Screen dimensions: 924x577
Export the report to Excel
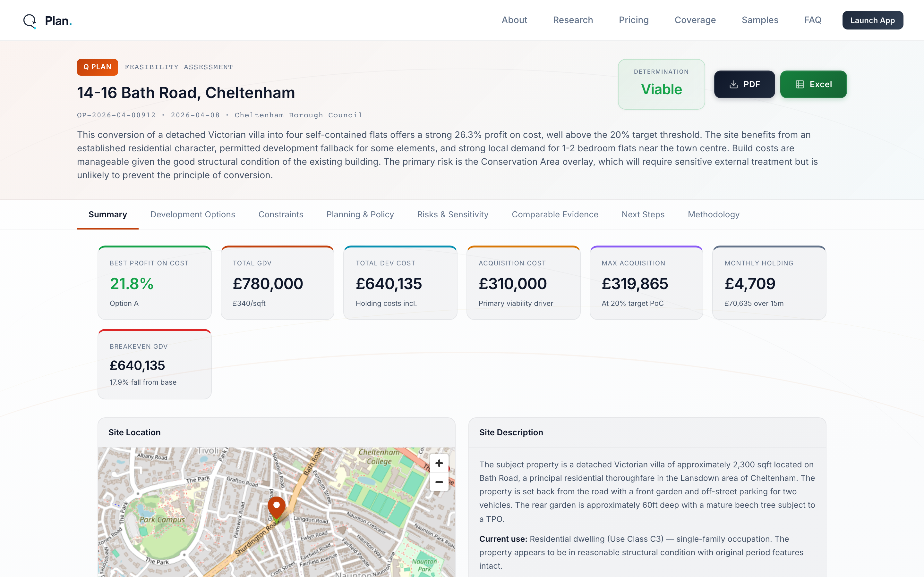click(813, 84)
